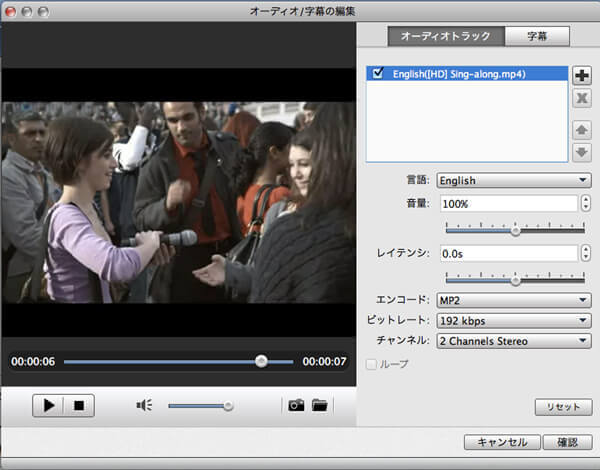Add audio track with plus icon
Image resolution: width=600 pixels, height=470 pixels.
582,75
